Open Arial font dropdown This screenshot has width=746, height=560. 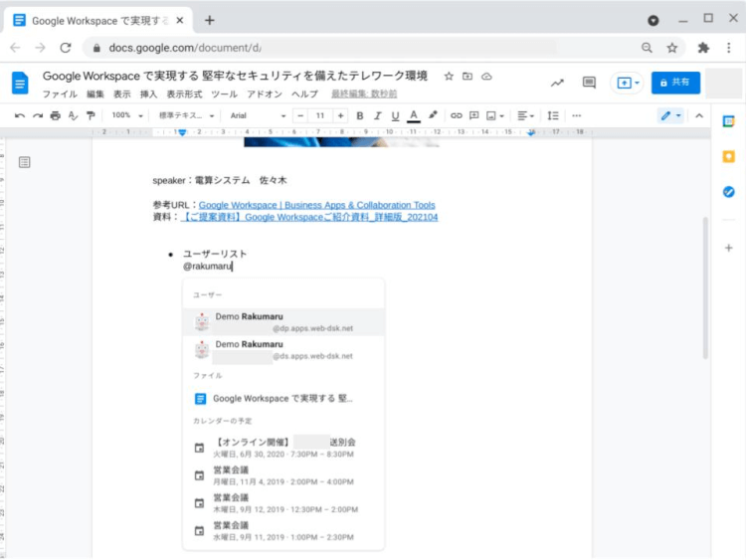click(x=258, y=115)
